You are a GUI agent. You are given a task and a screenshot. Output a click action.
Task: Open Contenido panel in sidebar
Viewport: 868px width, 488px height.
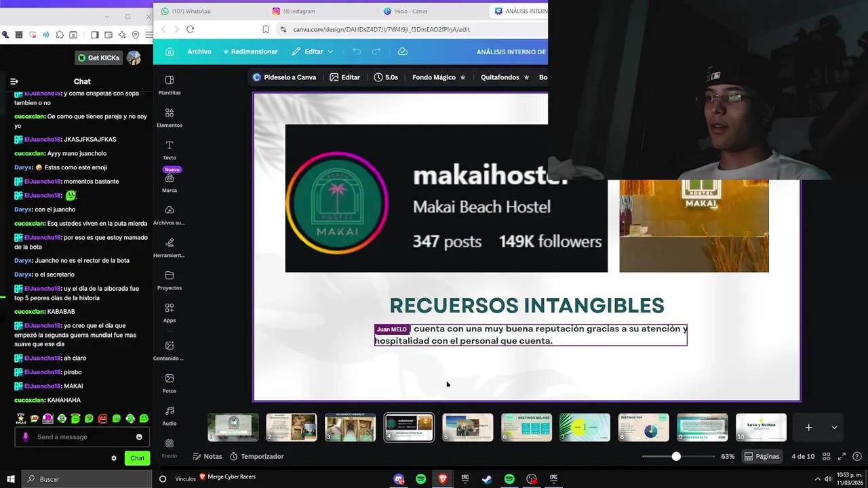[x=170, y=350]
